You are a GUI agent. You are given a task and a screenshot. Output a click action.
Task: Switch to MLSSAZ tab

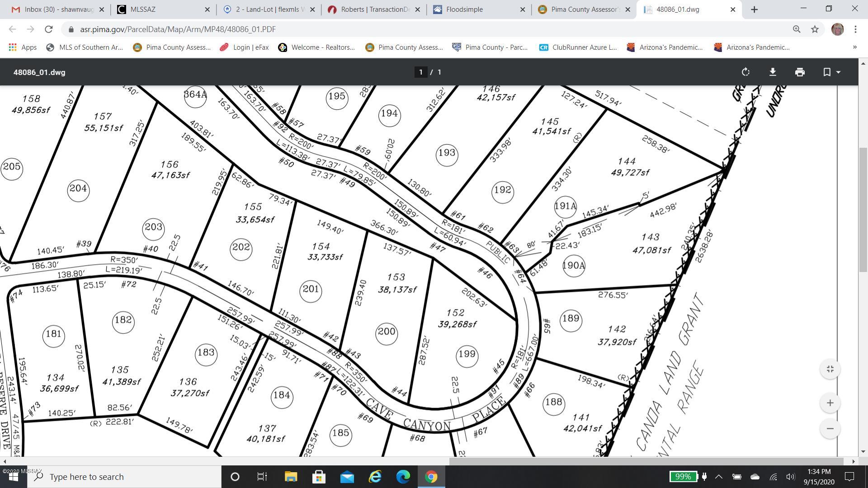click(x=163, y=9)
